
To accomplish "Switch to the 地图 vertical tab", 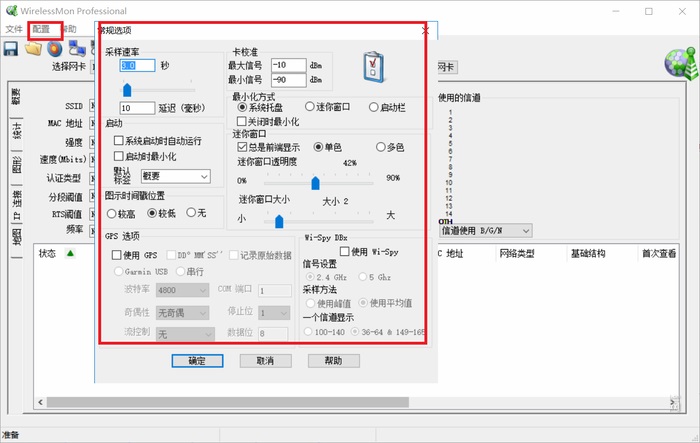I will [x=16, y=237].
